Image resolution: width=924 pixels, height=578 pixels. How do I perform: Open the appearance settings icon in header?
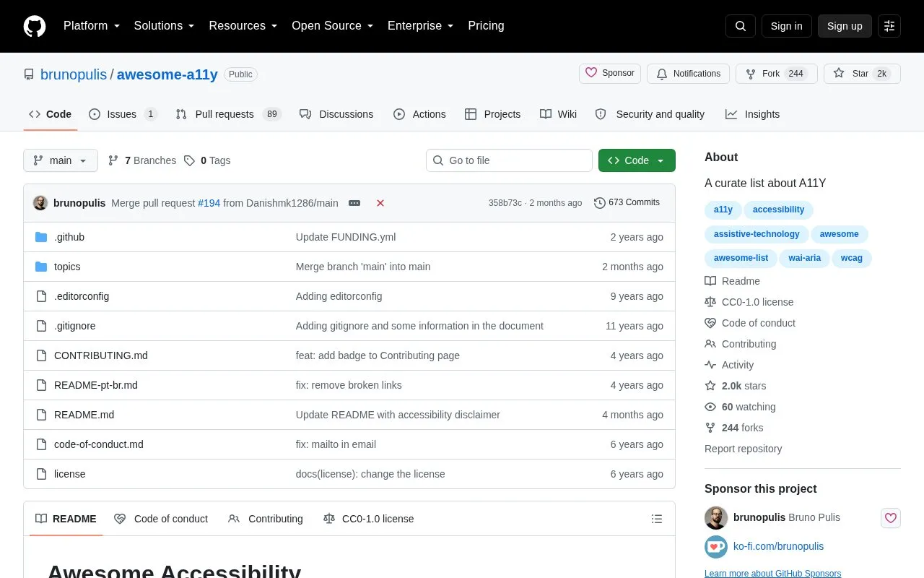coord(889,26)
